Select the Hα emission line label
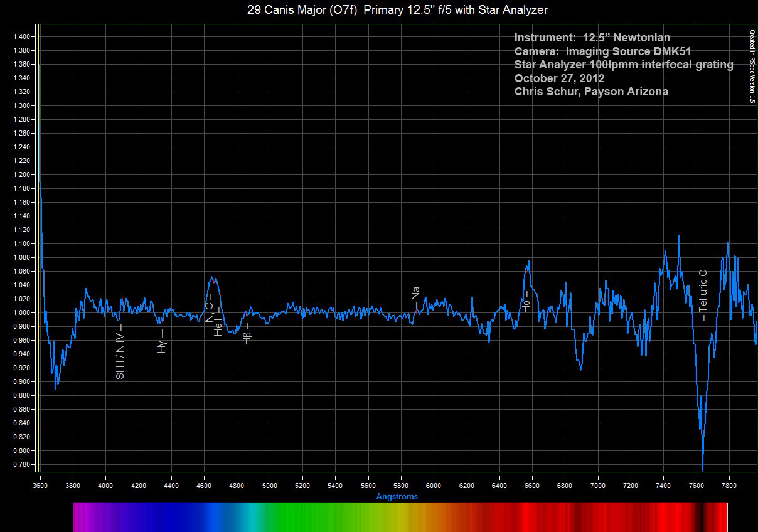This screenshot has width=758, height=532. [x=526, y=302]
